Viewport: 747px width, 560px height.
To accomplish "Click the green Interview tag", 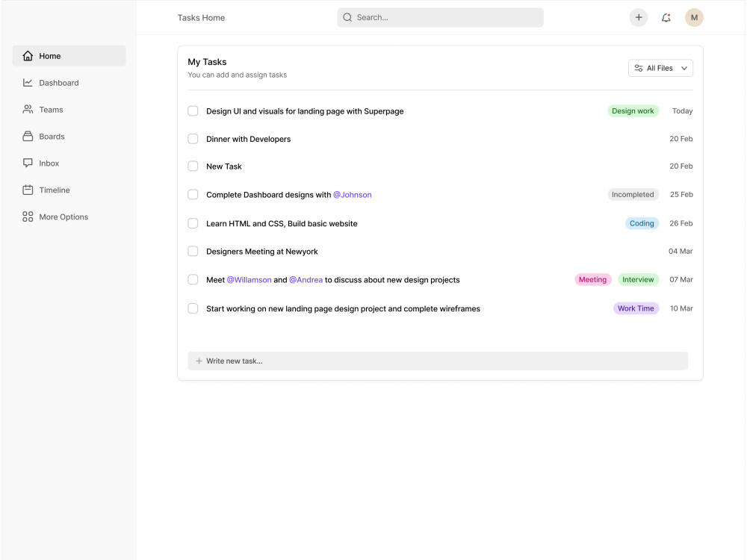I will (x=638, y=279).
